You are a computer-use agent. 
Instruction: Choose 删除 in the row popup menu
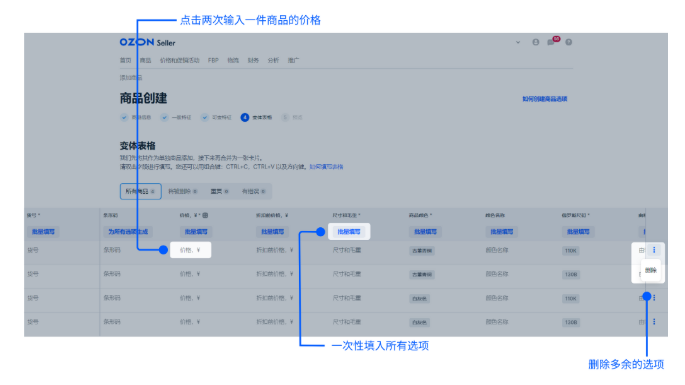click(x=650, y=271)
